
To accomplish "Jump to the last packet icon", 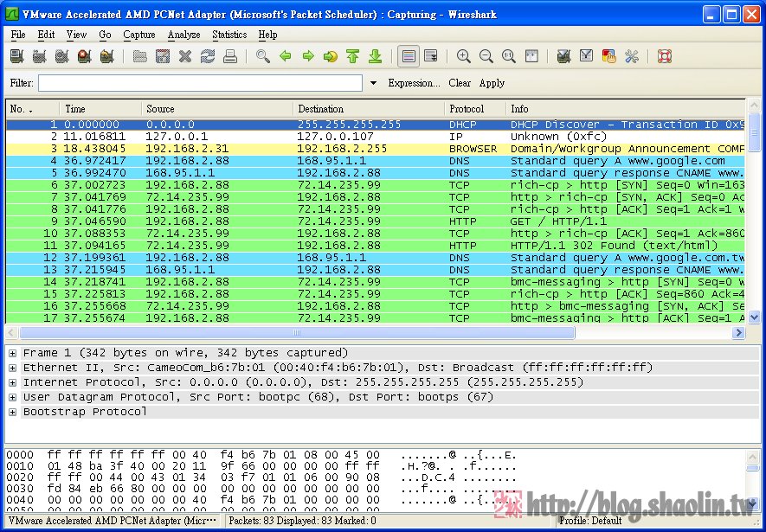I will pos(375,56).
